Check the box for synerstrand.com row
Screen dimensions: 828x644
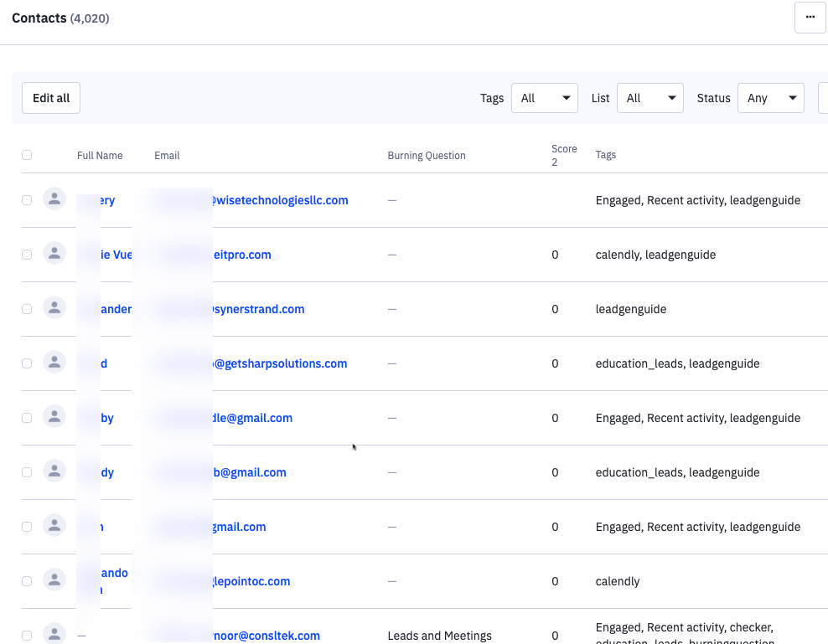pyautogui.click(x=27, y=309)
